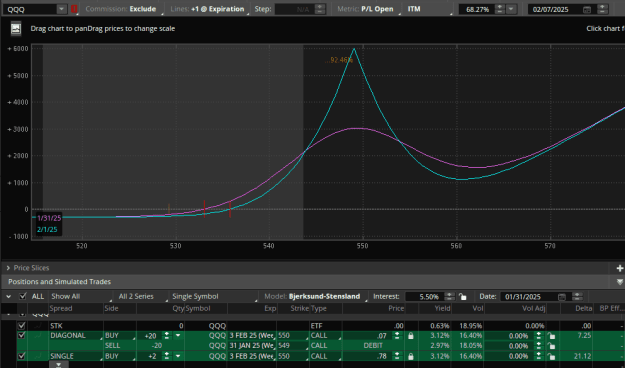Open the BUY side selector in DIAGONAL row
Viewport: 625px width, 368px height.
[120, 336]
